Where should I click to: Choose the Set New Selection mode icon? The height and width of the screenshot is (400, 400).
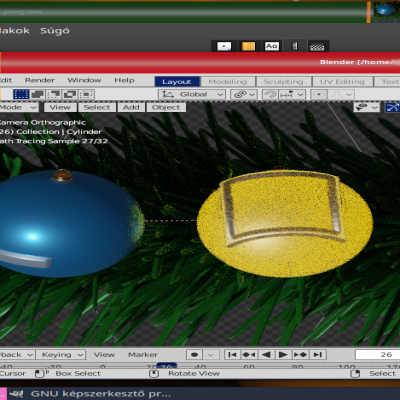pyautogui.click(x=21, y=94)
